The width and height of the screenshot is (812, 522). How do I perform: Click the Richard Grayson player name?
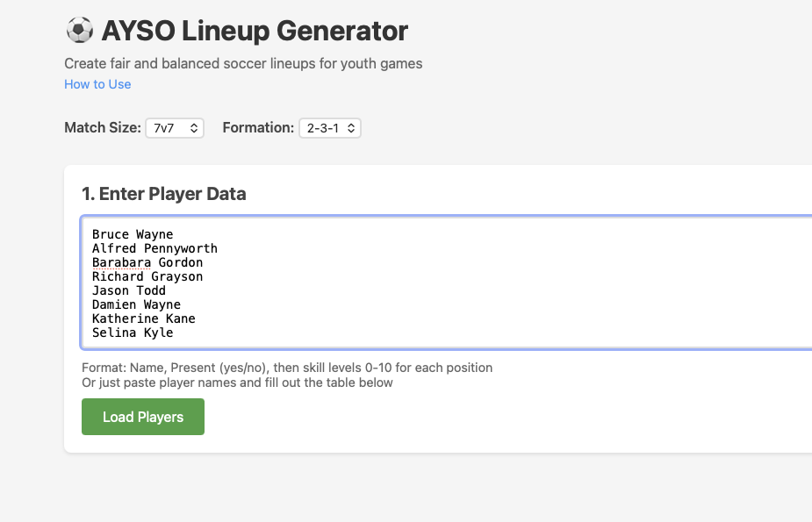[147, 276]
